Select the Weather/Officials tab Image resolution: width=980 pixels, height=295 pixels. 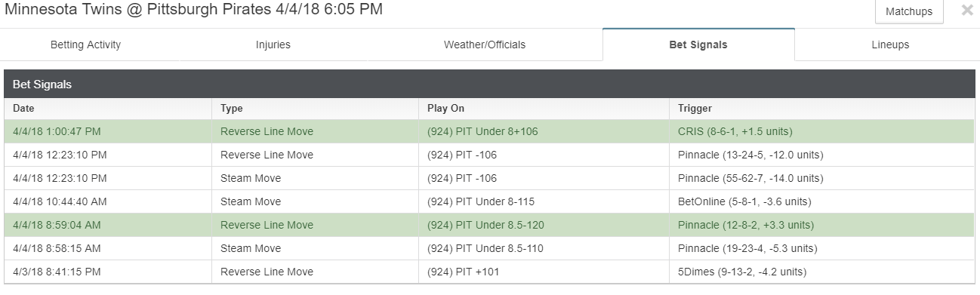click(485, 45)
